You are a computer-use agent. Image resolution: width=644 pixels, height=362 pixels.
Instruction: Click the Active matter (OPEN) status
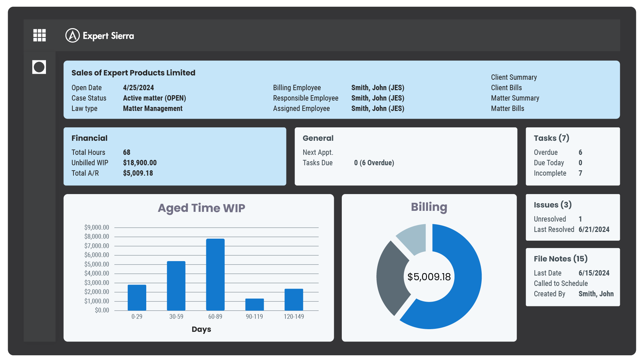click(154, 98)
